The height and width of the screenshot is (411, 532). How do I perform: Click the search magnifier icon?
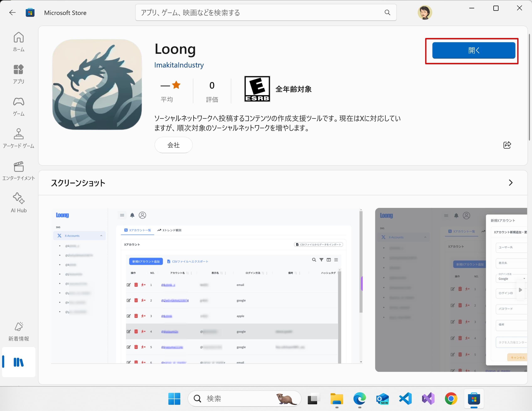pyautogui.click(x=387, y=12)
